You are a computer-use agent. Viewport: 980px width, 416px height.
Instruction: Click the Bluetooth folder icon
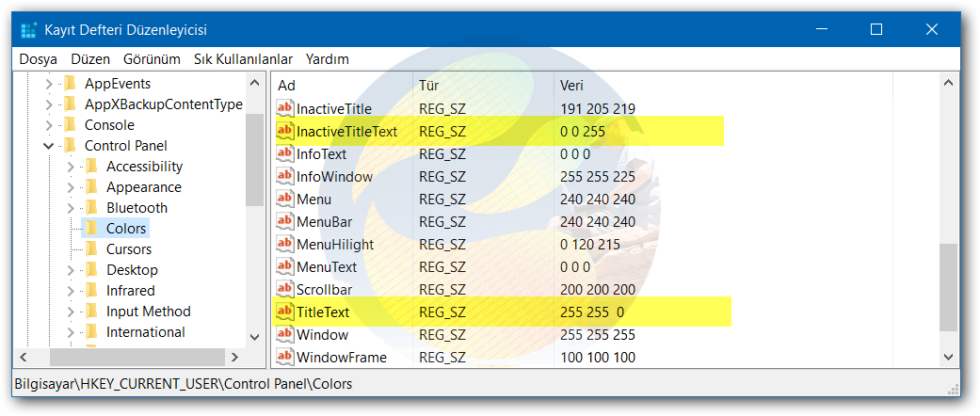[92, 207]
